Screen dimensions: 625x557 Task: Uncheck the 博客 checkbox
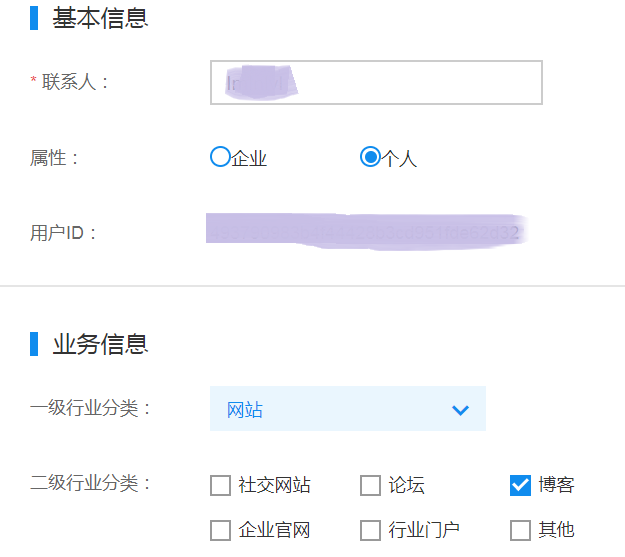(x=520, y=485)
